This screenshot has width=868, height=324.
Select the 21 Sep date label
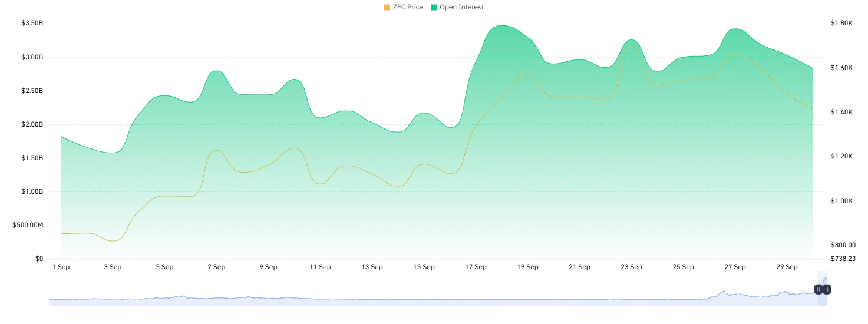pos(579,267)
